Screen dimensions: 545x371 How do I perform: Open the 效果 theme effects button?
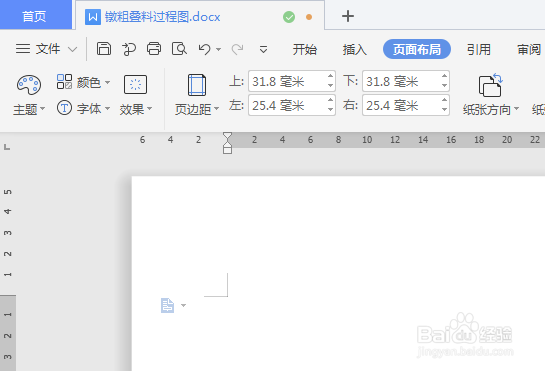click(x=135, y=84)
